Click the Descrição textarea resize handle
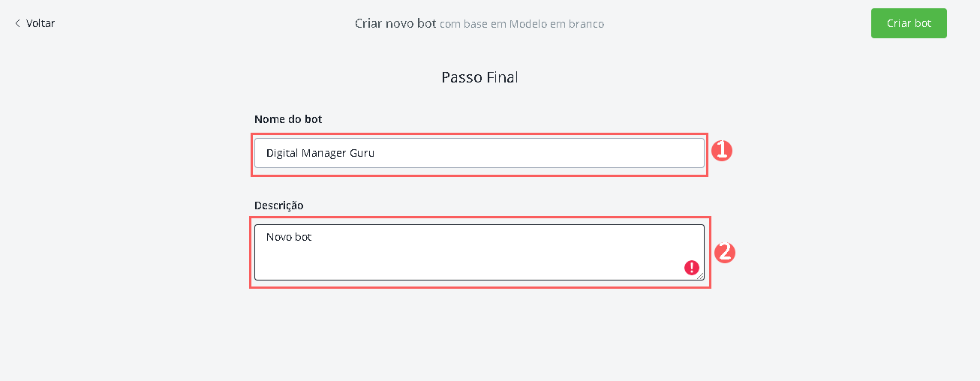Image resolution: width=980 pixels, height=381 pixels. pos(701,277)
